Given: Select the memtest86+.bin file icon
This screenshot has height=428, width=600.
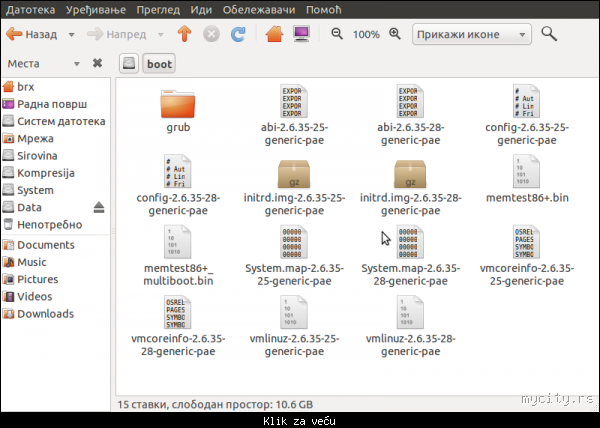Looking at the screenshot, I should pos(527,171).
